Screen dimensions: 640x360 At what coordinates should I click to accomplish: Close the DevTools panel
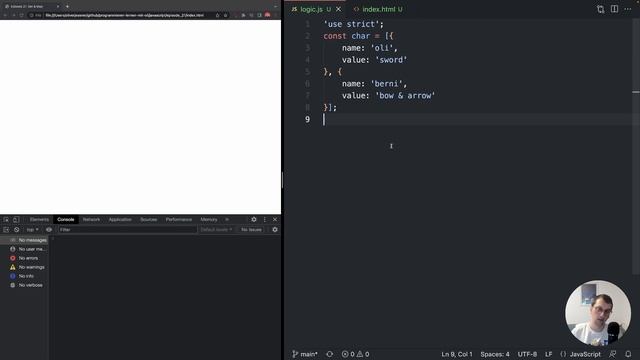coord(275,220)
